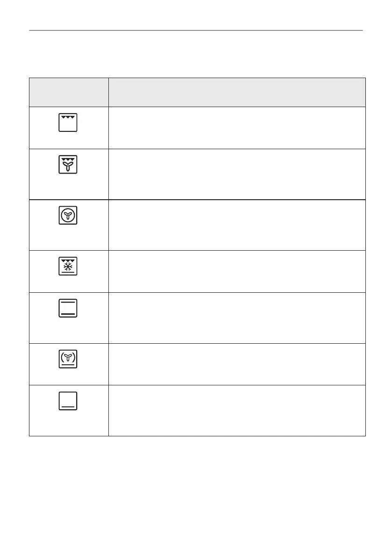Click the bottom heat only icon
392x557 pixels.
coord(68,401)
